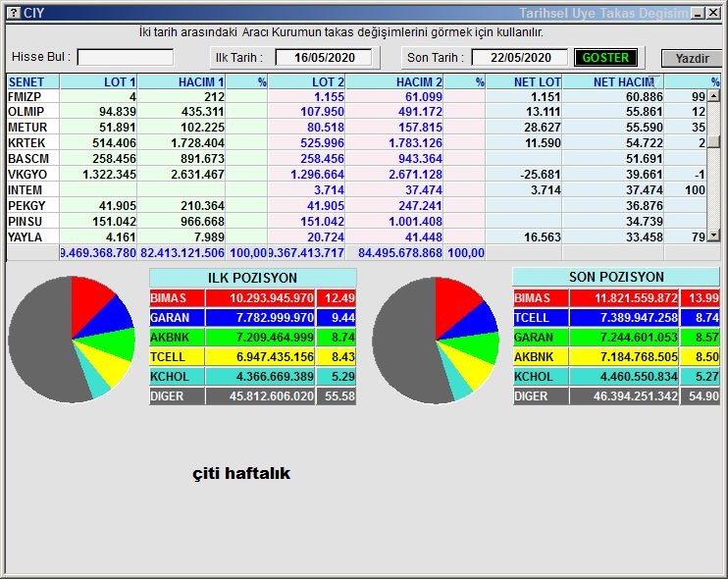This screenshot has height=579, width=728.
Task: Select the BASCM row
Action: 356,159
